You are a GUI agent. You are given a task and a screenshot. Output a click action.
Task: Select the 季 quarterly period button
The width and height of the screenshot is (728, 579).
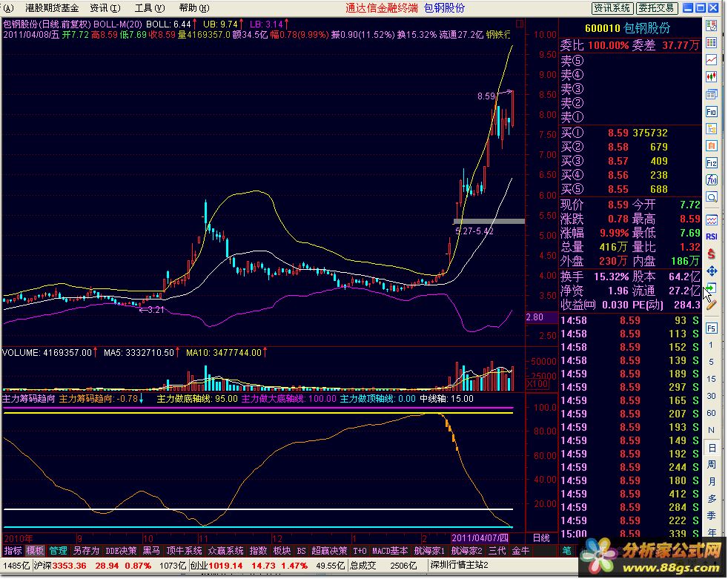tap(711, 516)
